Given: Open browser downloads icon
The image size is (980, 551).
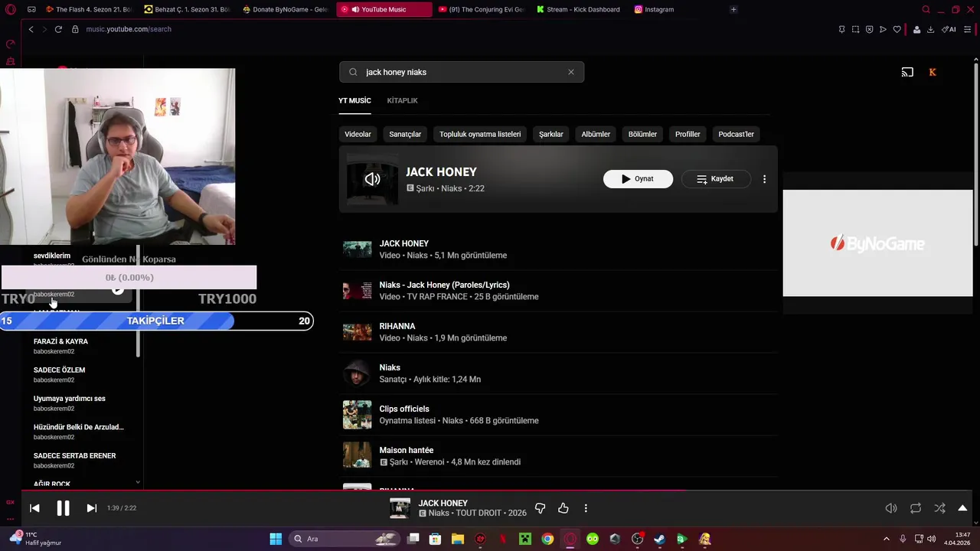Looking at the screenshot, I should (x=930, y=29).
